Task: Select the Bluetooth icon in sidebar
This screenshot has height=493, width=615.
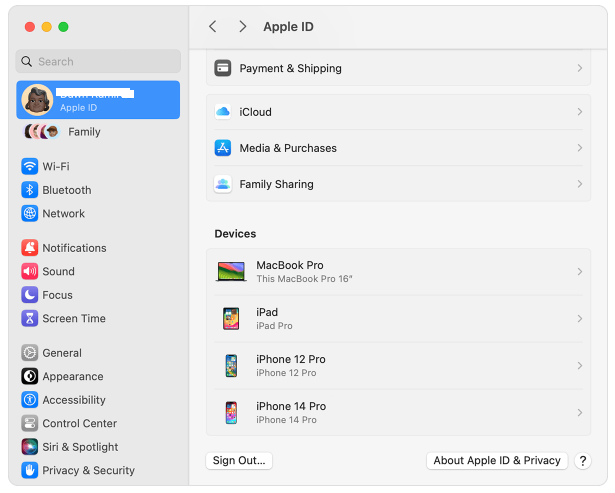Action: (x=30, y=190)
